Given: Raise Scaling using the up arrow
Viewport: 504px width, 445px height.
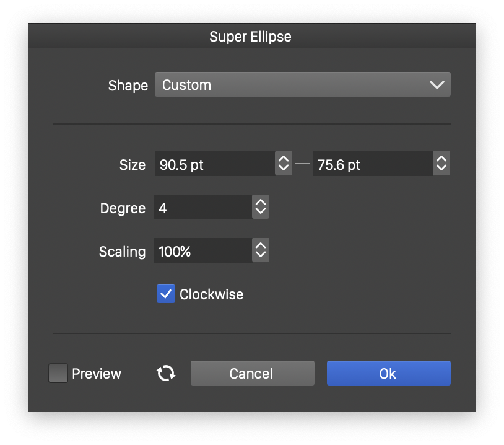Looking at the screenshot, I should [x=261, y=247].
